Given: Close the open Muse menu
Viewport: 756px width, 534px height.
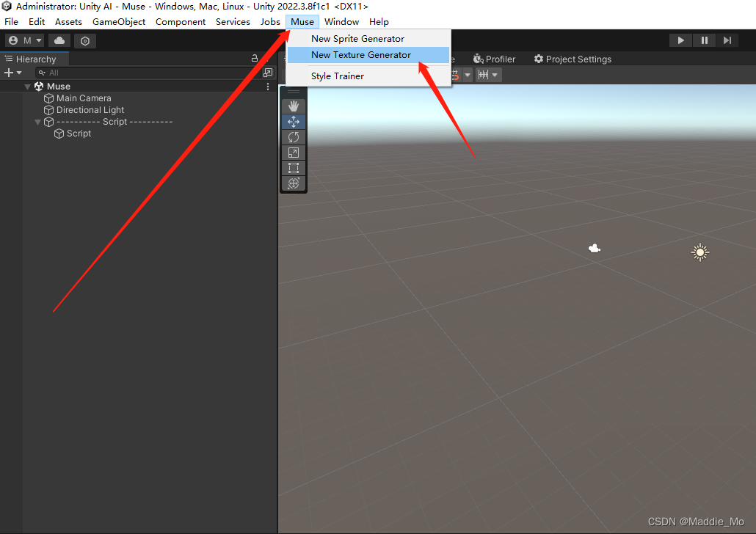Looking at the screenshot, I should pyautogui.click(x=302, y=22).
